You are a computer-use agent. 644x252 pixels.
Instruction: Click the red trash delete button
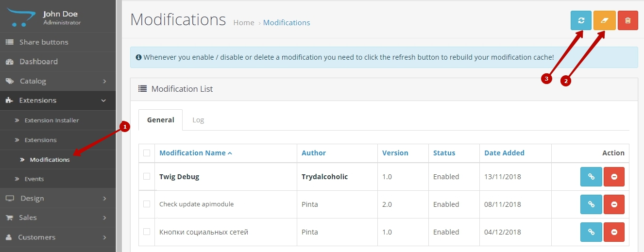[627, 20]
